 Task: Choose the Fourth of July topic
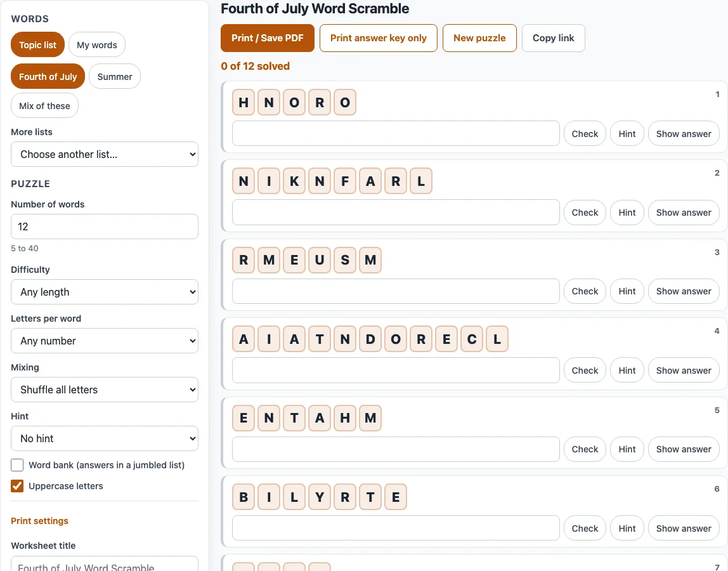tap(48, 76)
